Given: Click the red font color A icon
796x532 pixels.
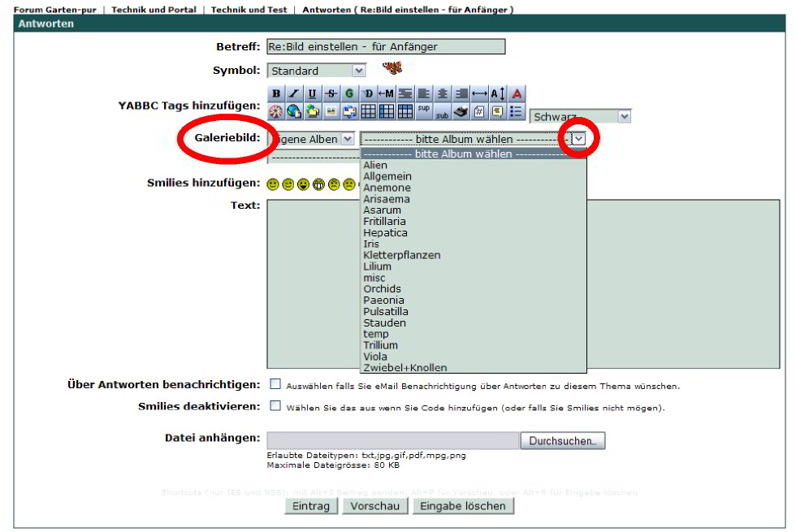Looking at the screenshot, I should tap(517, 94).
